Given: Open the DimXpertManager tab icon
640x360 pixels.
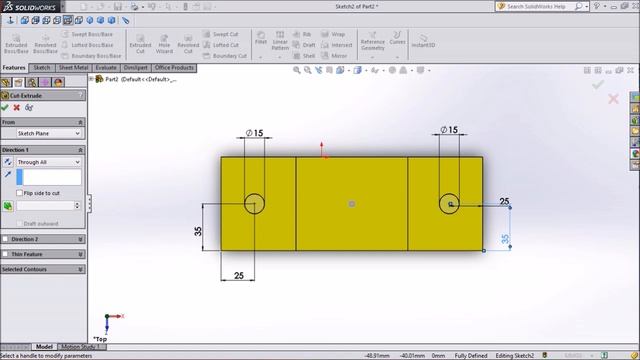Looking at the screenshot, I should coord(45,82).
